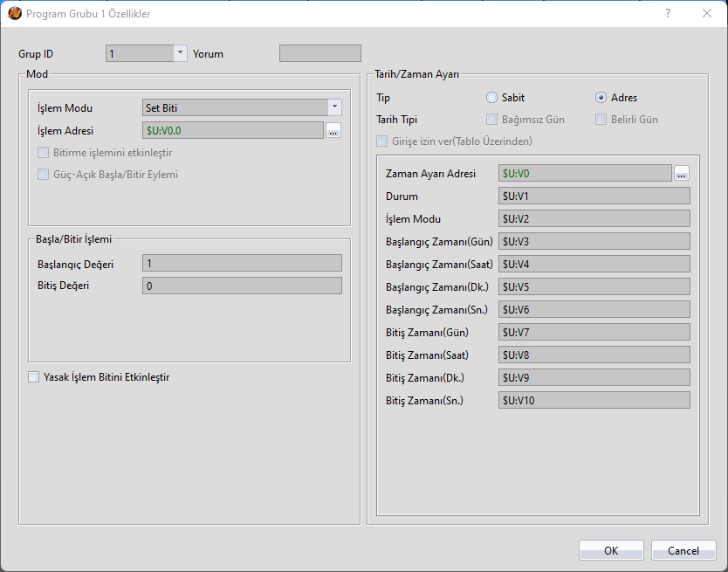Select the Bitiş Değeri field
The height and width of the screenshot is (572, 728).
[242, 286]
